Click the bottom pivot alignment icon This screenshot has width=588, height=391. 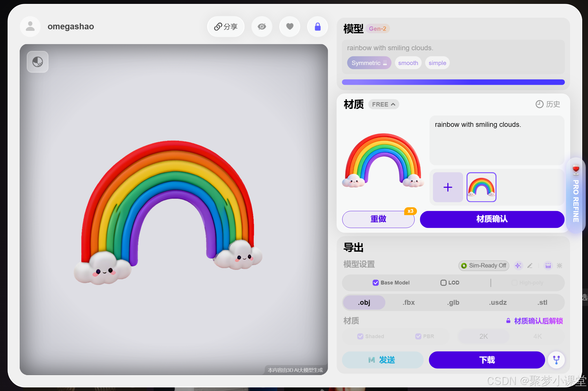[548, 266]
